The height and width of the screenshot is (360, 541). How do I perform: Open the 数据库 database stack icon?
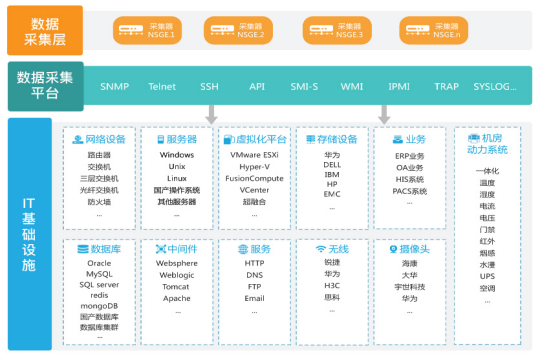click(83, 249)
